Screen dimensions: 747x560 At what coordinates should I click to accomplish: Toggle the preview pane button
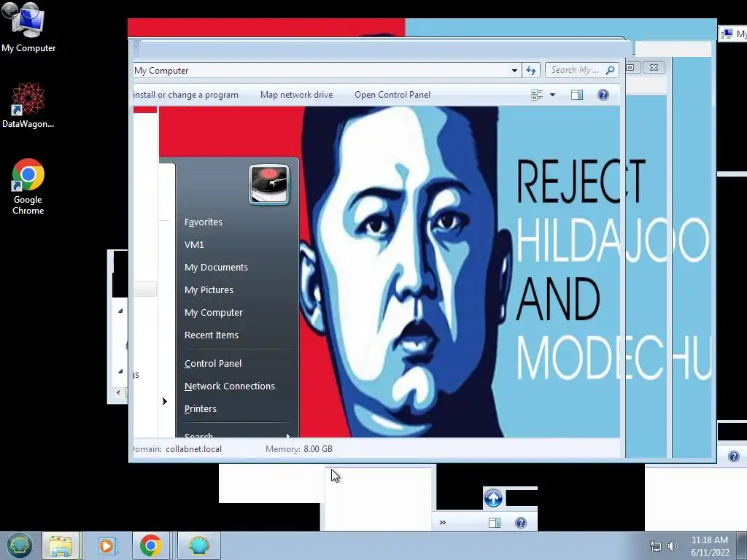pos(577,95)
